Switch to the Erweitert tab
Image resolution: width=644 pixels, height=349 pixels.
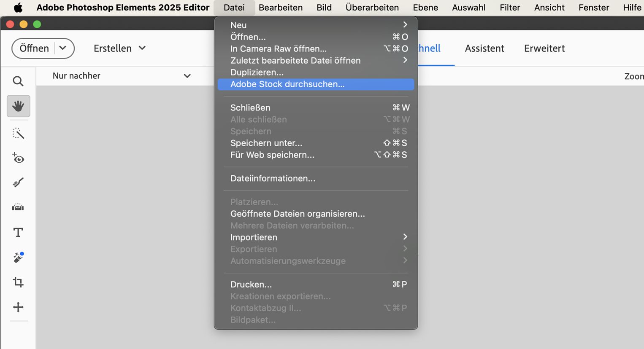544,48
